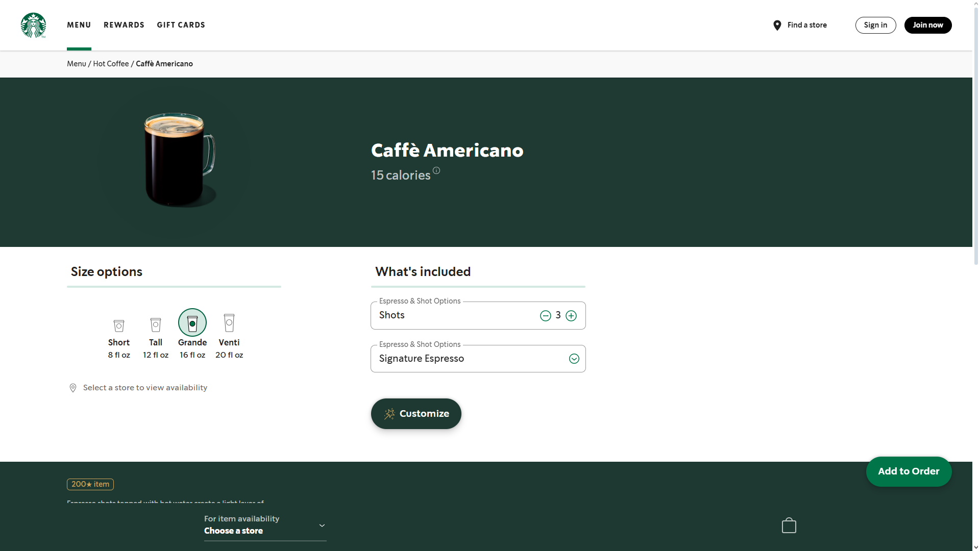Screen dimensions: 980x551
Task: Go to Hot Coffee breadcrumb link
Action: tap(111, 64)
